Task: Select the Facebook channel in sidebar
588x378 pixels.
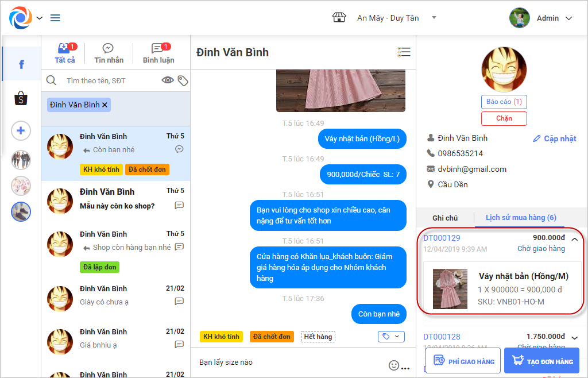Action: tap(21, 64)
